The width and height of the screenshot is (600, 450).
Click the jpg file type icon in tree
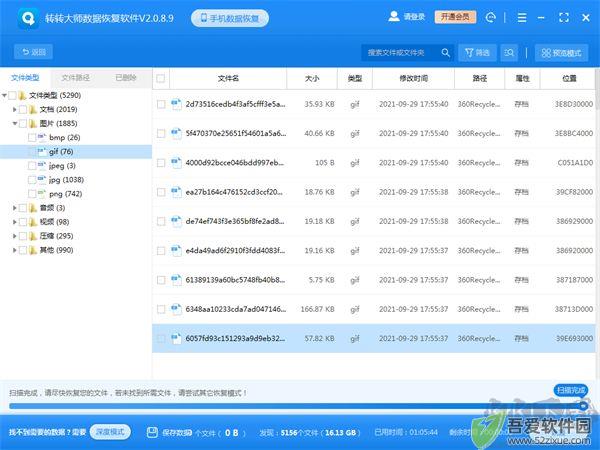click(x=42, y=179)
